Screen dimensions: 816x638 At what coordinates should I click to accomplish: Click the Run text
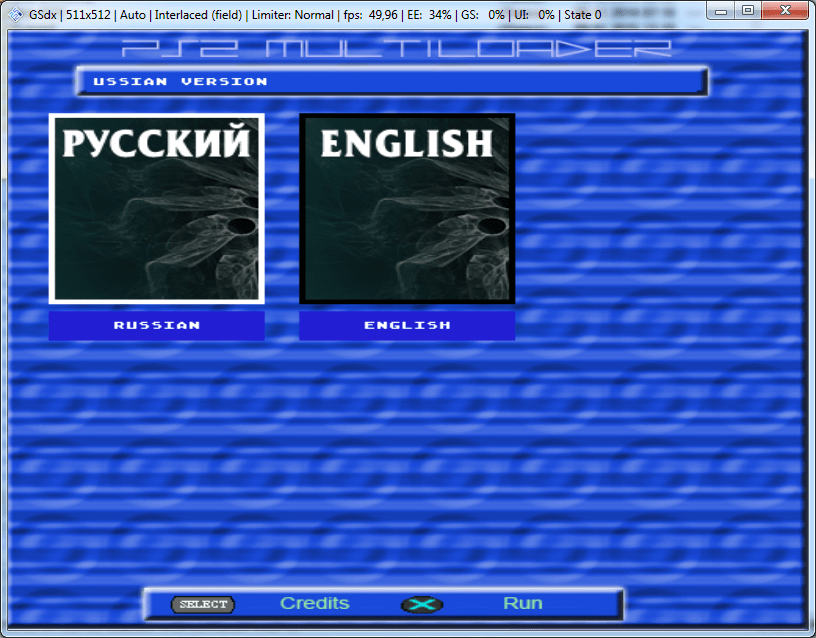pyautogui.click(x=522, y=603)
